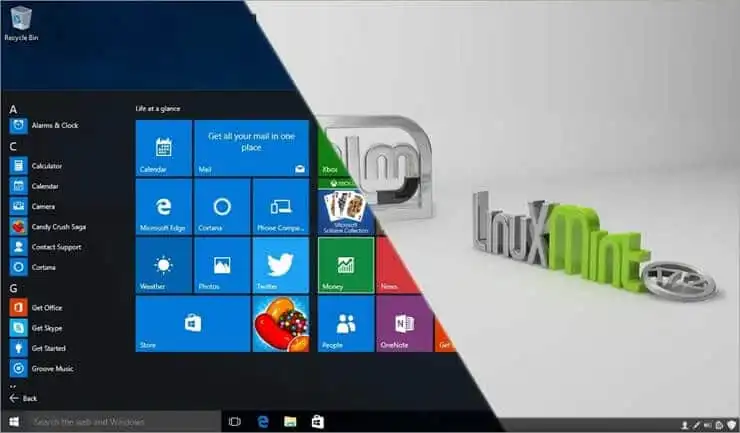
Task: Open Cortana from the alphabetical app list
Action: click(33, 267)
